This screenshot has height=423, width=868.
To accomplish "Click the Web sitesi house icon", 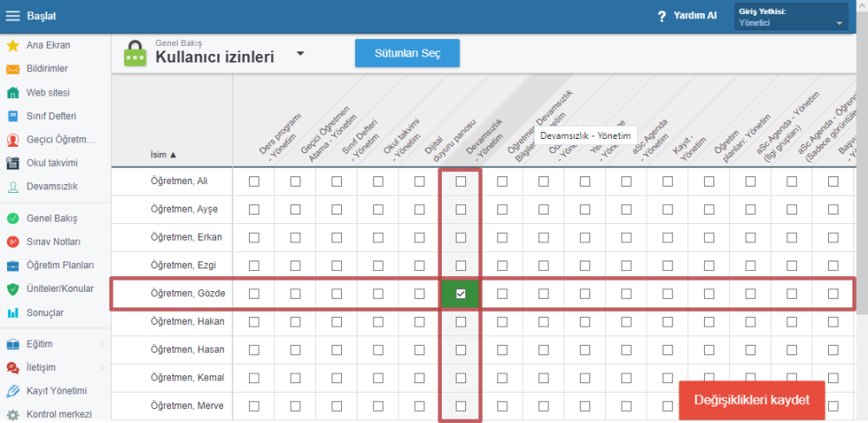I will [13, 92].
